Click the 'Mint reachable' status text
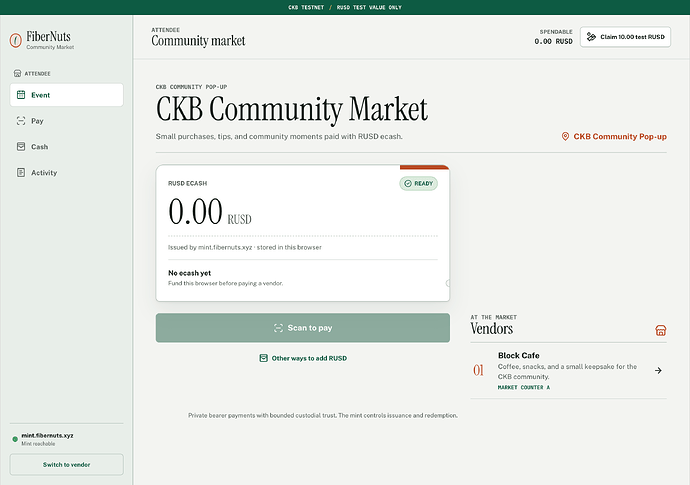 click(x=38, y=444)
